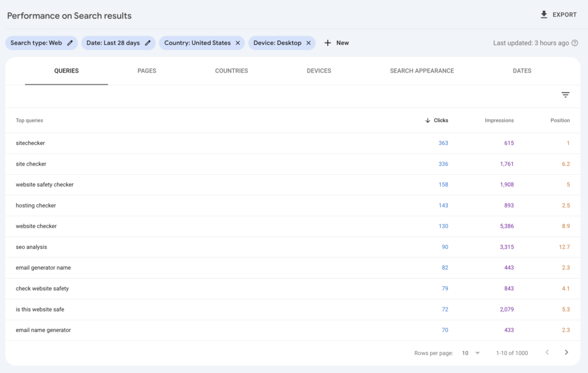The width and height of the screenshot is (588, 373).
Task: Select the 'website safety checker' query row
Action: pos(45,185)
